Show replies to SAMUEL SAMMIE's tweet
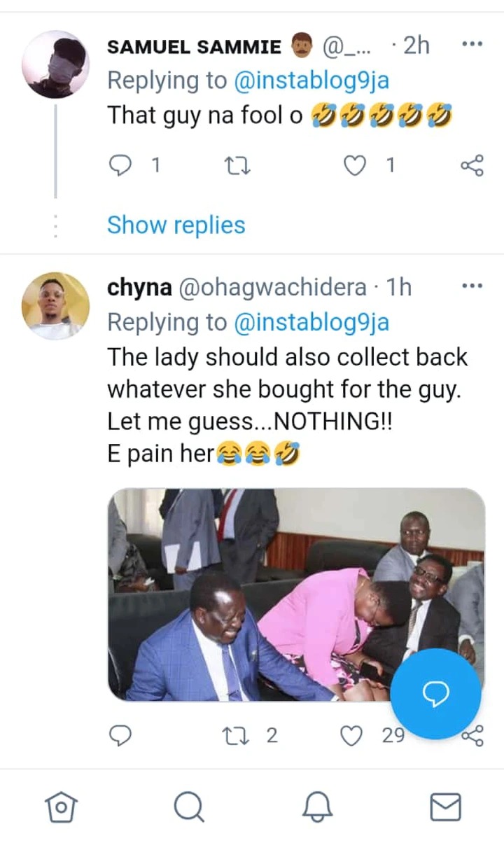504x843 pixels. pos(176,225)
